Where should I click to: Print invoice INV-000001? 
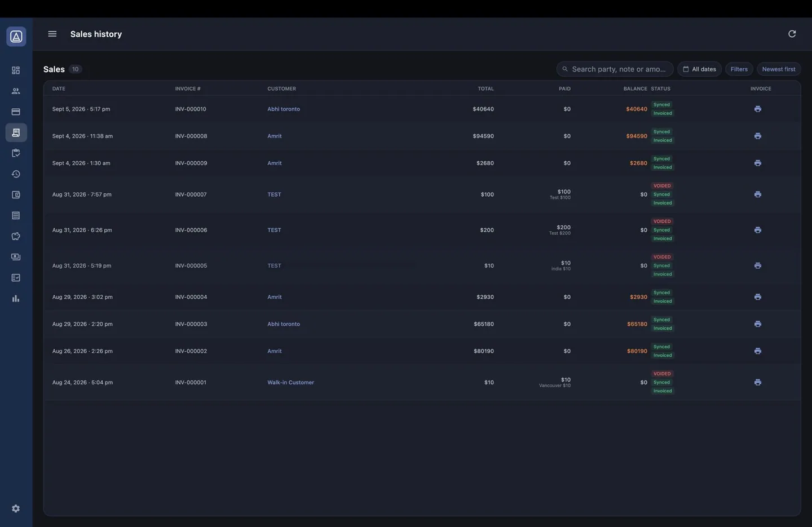pos(758,382)
